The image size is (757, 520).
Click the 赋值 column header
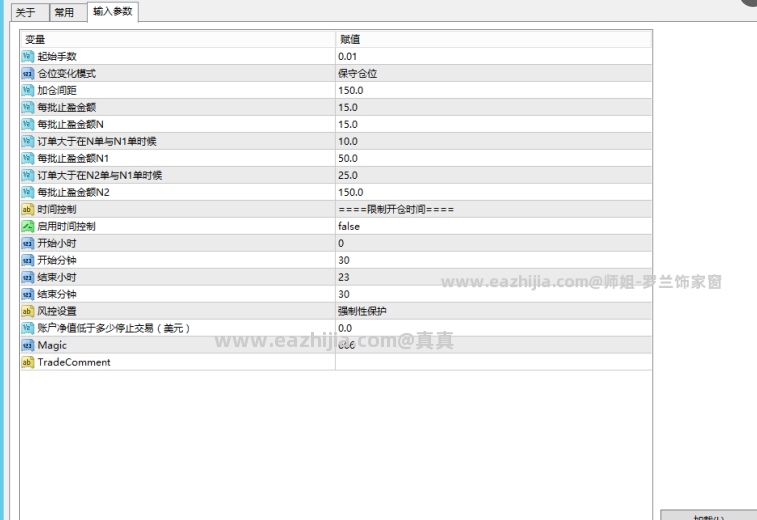493,39
